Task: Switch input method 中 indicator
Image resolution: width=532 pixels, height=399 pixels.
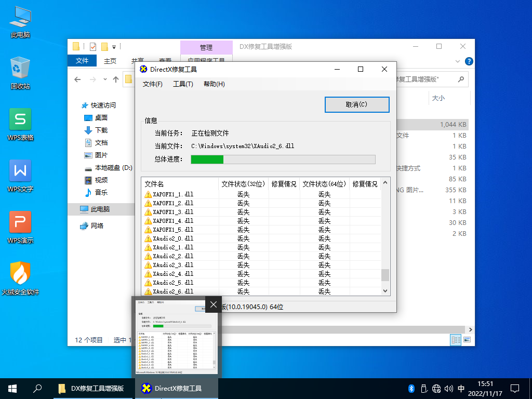Action: [x=461, y=389]
